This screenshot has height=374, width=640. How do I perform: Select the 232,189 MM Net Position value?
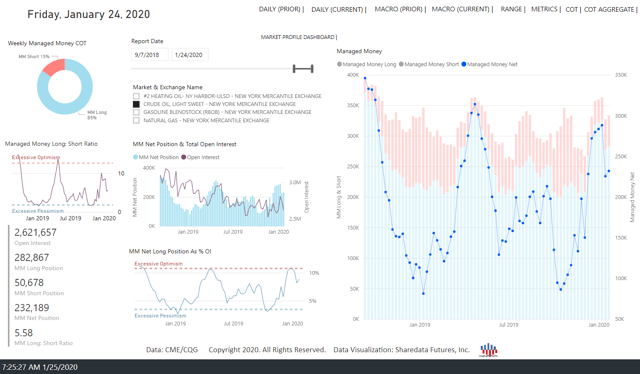(x=31, y=308)
